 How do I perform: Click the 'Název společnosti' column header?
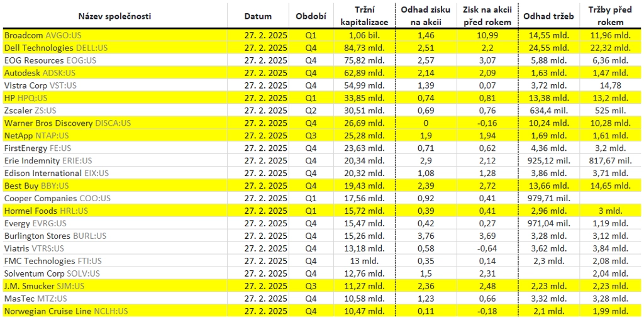pos(114,16)
